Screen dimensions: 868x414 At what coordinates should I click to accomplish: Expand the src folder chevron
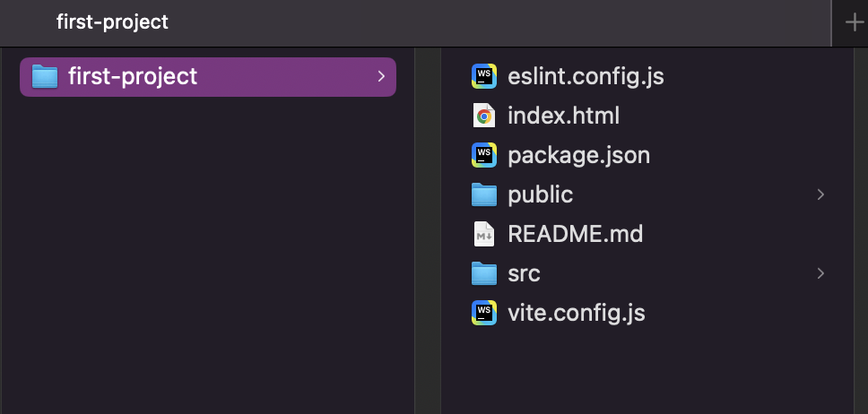pyautogui.click(x=821, y=272)
